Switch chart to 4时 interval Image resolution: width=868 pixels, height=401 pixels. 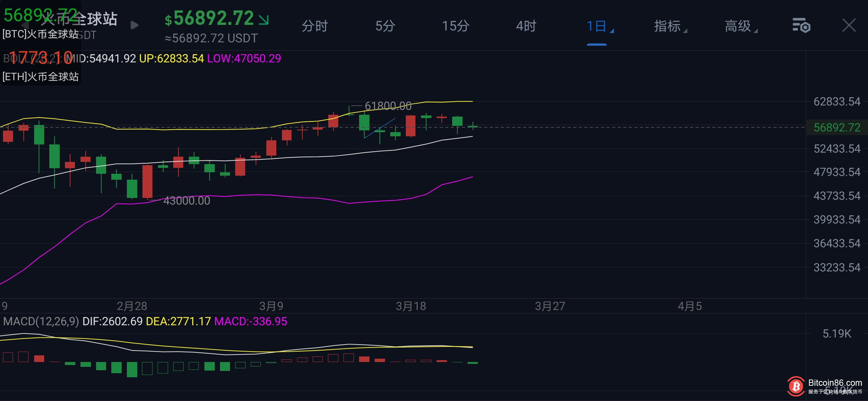point(526,26)
